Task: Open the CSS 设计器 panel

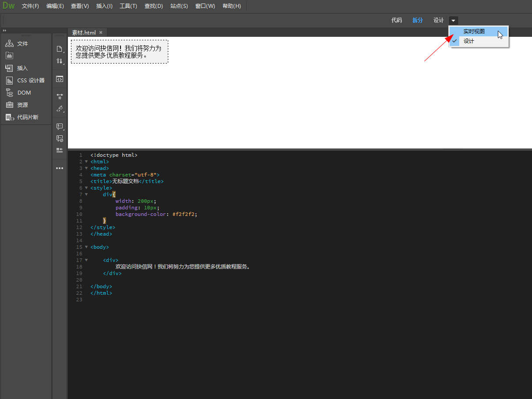Action: 25,81
